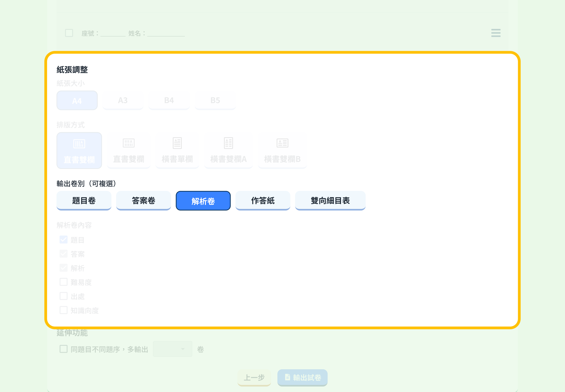Check the 知識向度 checkbox
565x392 pixels.
click(63, 310)
